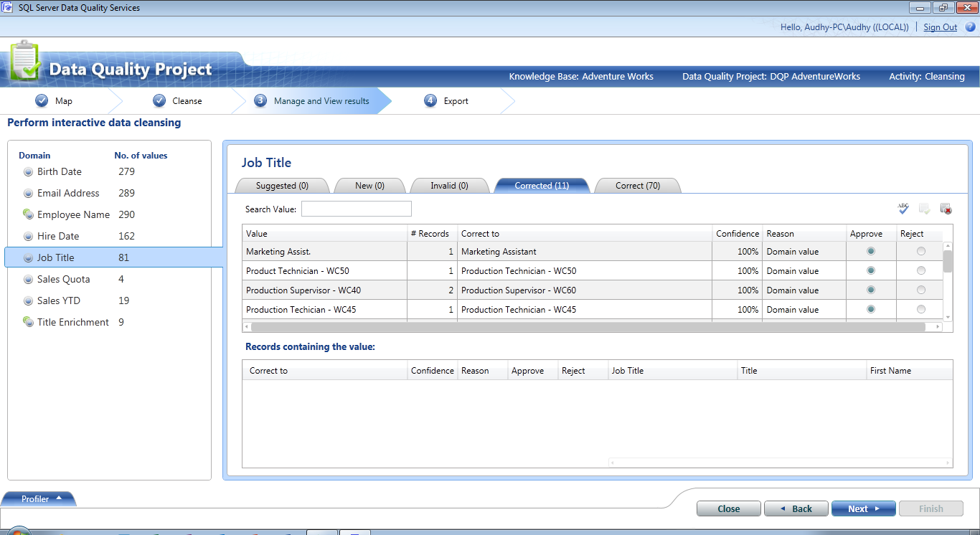Image resolution: width=980 pixels, height=535 pixels.
Task: Switch to the Correct (70) tab
Action: (637, 185)
